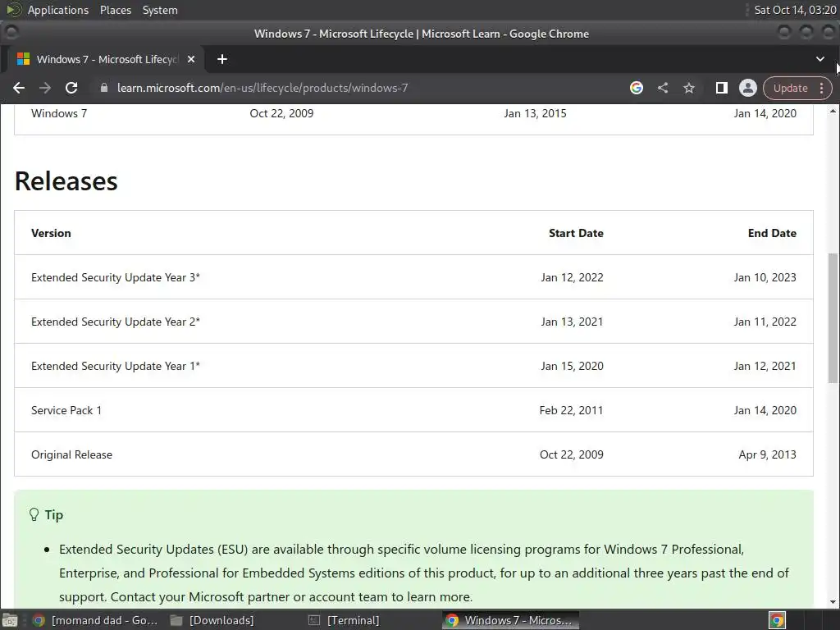
Task: Open a new browser tab
Action: (x=221, y=59)
